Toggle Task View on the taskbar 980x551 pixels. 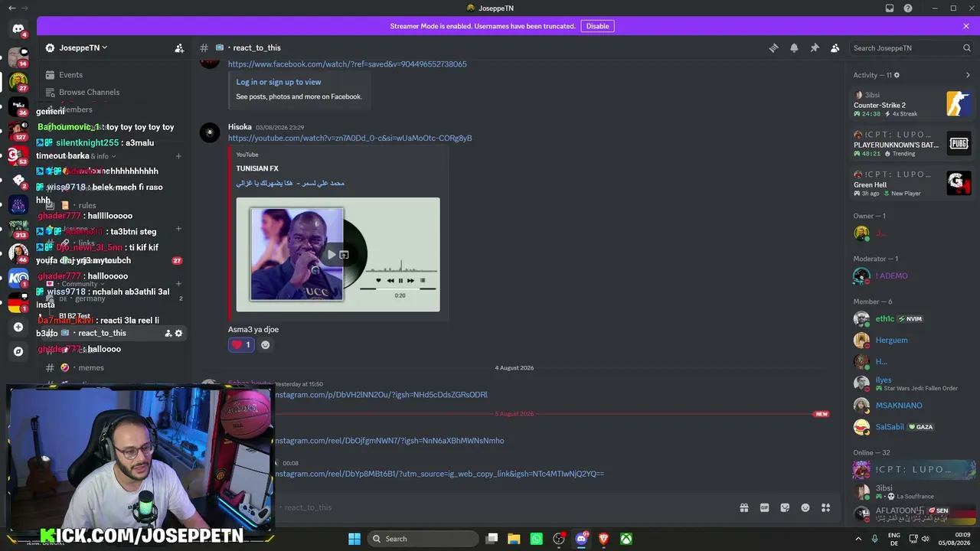[492, 539]
